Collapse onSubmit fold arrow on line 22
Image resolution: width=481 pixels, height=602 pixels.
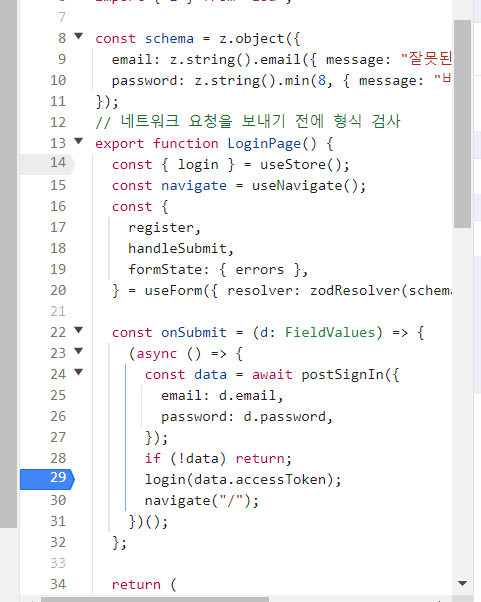[x=78, y=330]
